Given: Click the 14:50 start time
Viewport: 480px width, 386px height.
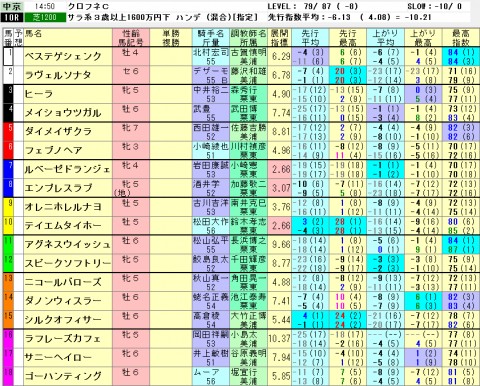Looking at the screenshot, I should pyautogui.click(x=45, y=6).
